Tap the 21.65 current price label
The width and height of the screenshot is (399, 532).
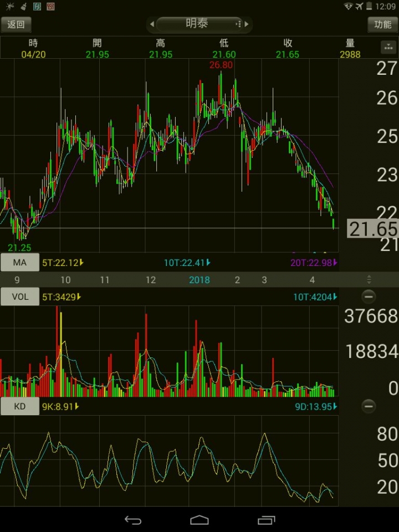[x=372, y=229]
